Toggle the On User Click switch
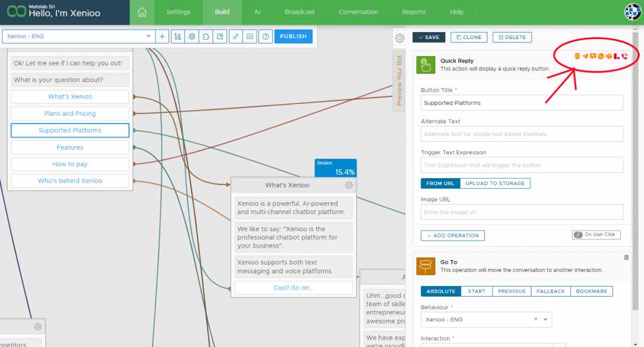644x347 pixels. (x=596, y=235)
